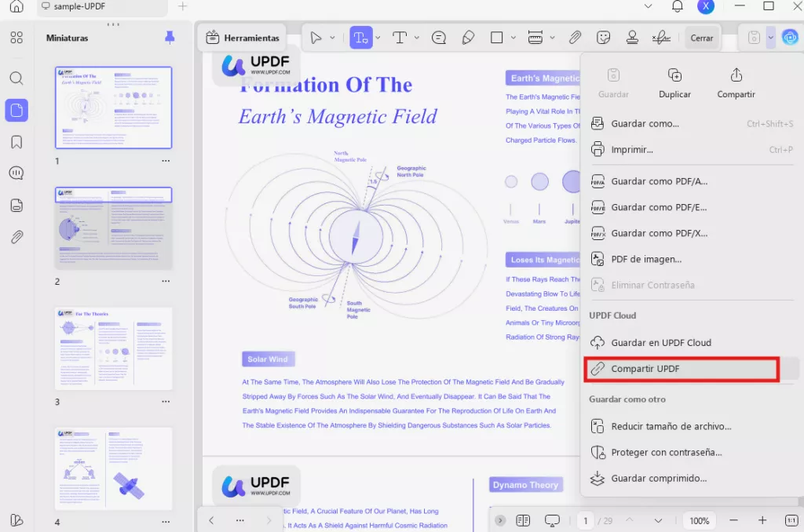Unpin the Miniaturas panel

[170, 38]
